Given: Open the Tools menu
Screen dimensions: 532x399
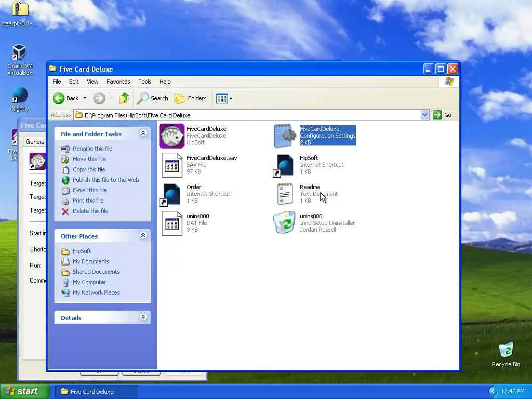Looking at the screenshot, I should tap(145, 82).
